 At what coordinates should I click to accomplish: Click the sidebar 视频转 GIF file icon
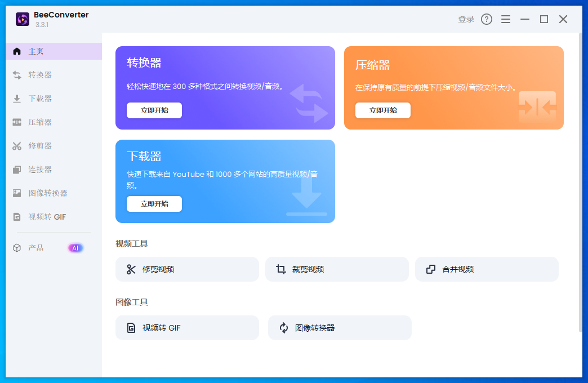tap(17, 217)
